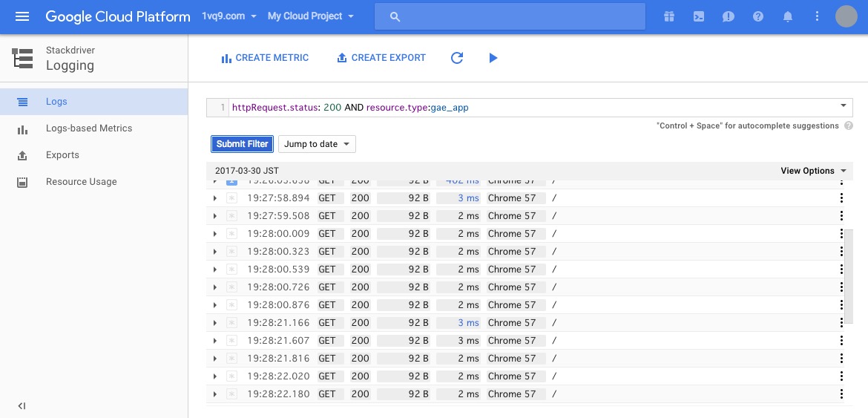Screen dimensions: 868x418
Task: Click severity icon of the 19:28:22.020 entry
Action: point(231,376)
